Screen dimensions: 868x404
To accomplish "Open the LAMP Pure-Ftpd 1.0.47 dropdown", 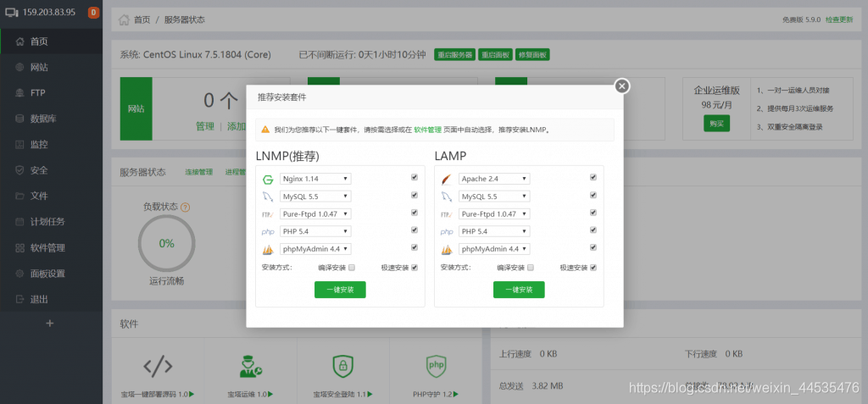I will pyautogui.click(x=494, y=213).
